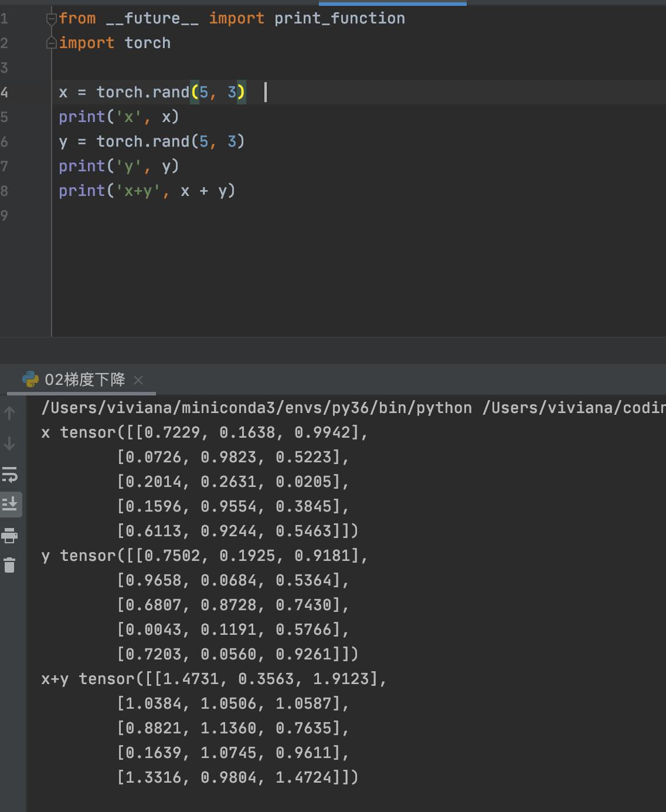Click output row '[0.0726, 0.9823, 0.5223]'

[229, 457]
